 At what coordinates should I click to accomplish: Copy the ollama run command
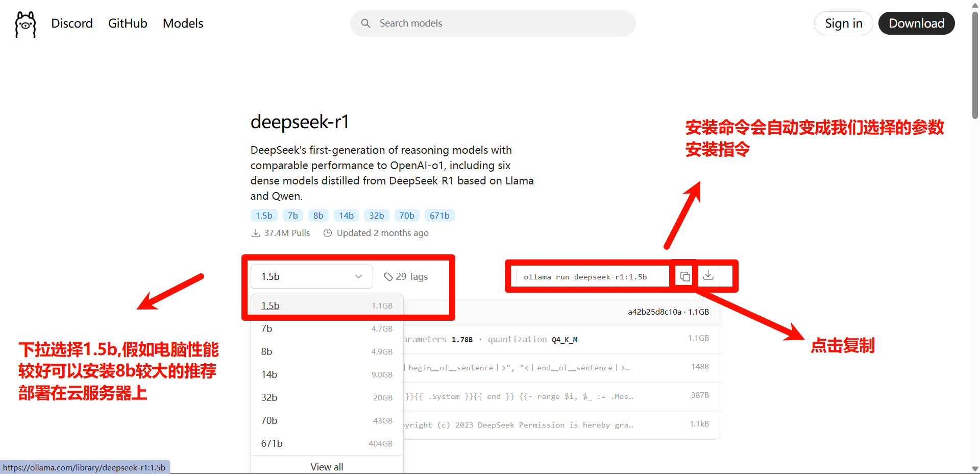[685, 276]
